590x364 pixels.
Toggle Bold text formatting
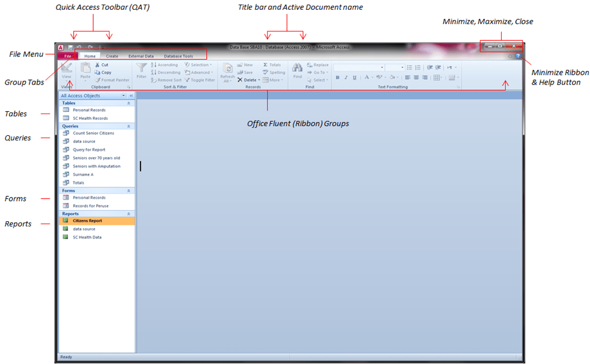[x=338, y=77]
